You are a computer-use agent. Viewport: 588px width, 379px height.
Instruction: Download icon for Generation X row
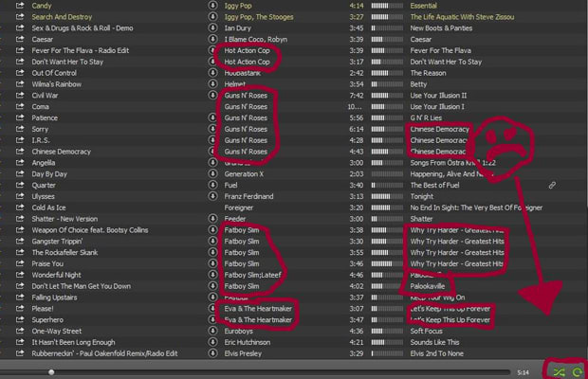tap(212, 173)
